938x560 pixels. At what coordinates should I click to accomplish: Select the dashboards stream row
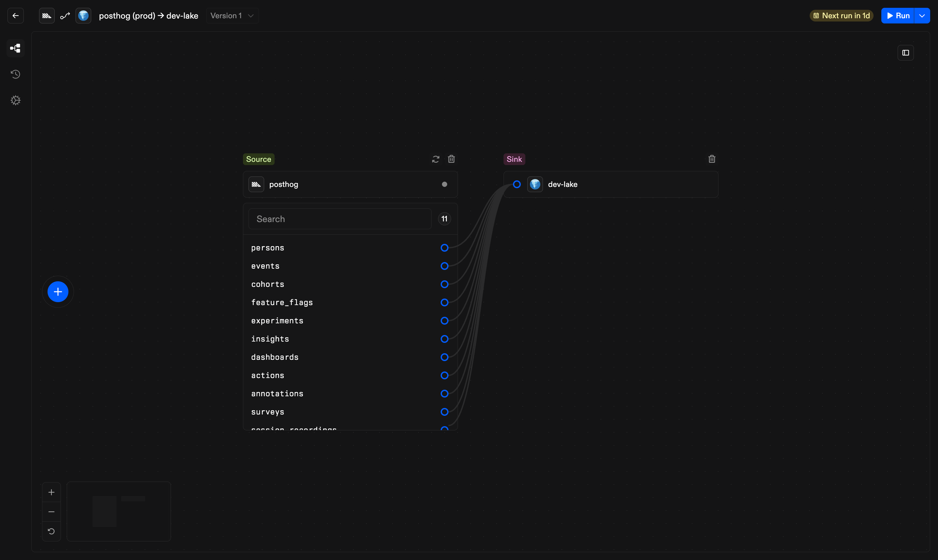350,357
